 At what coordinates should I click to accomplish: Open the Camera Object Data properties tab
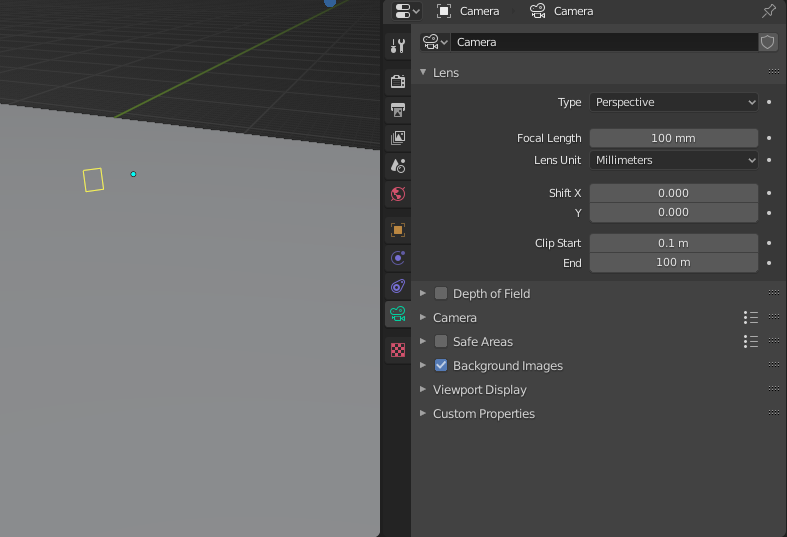tap(398, 314)
